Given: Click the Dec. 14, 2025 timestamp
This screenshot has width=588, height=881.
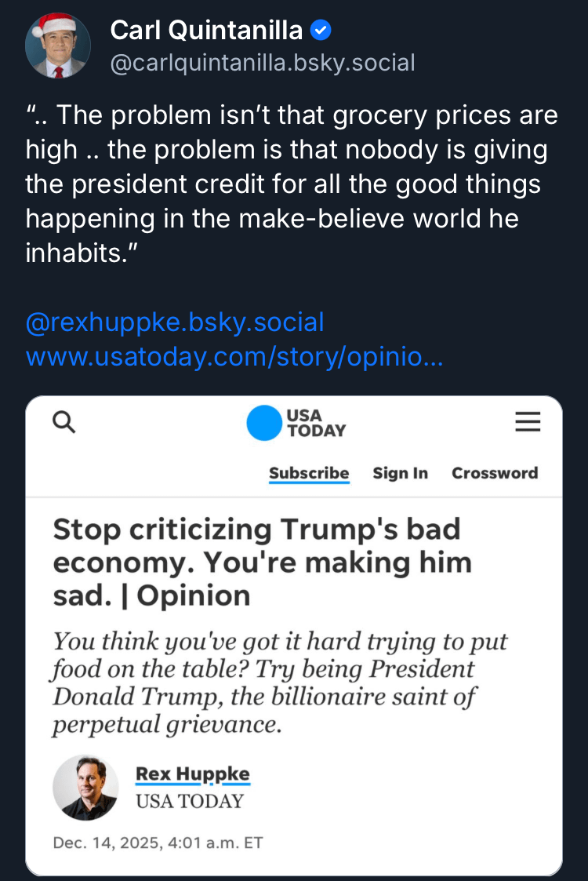Looking at the screenshot, I should point(158,843).
